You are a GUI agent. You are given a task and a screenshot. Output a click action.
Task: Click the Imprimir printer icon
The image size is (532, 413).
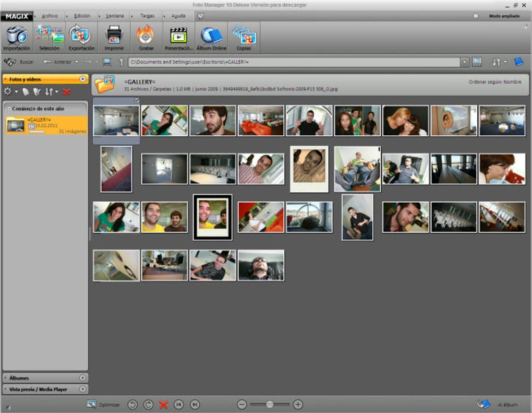click(x=114, y=37)
